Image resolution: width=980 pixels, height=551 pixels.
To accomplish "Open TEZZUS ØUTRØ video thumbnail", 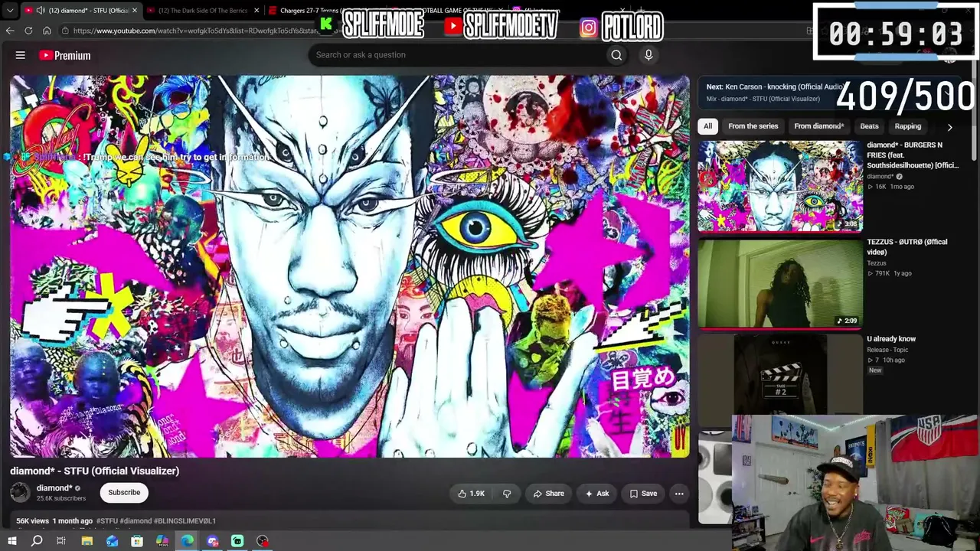I will tap(780, 283).
